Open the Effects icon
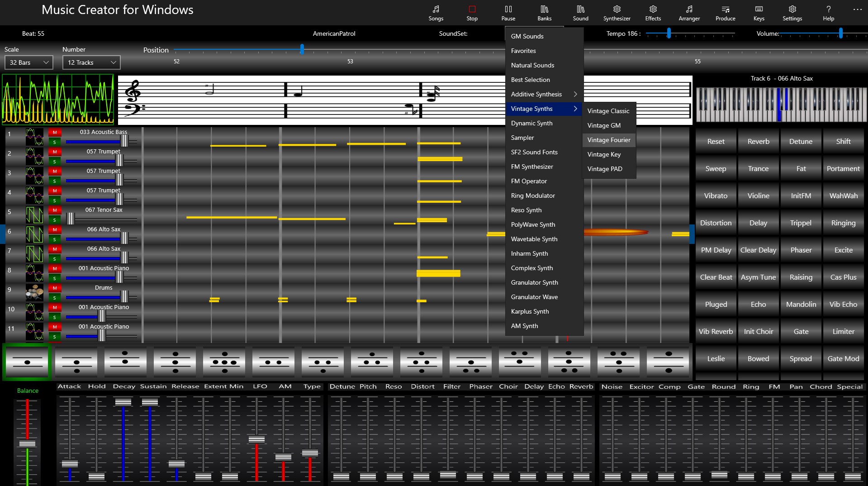 click(652, 12)
